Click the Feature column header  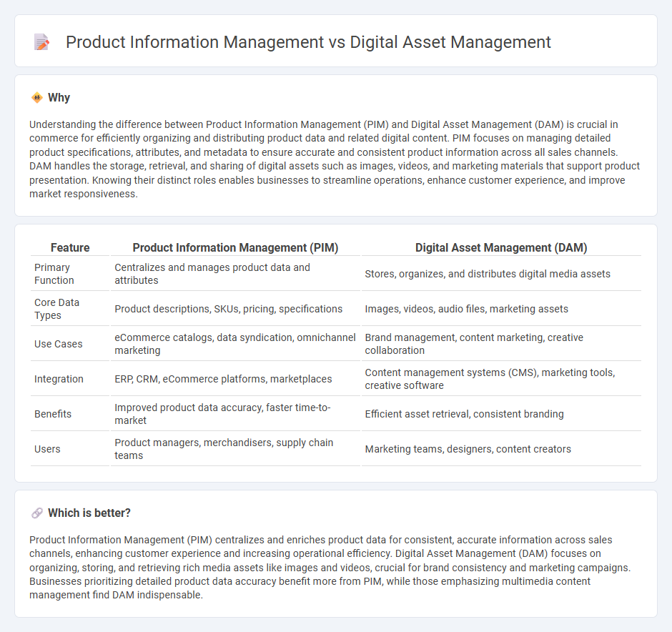click(x=70, y=247)
